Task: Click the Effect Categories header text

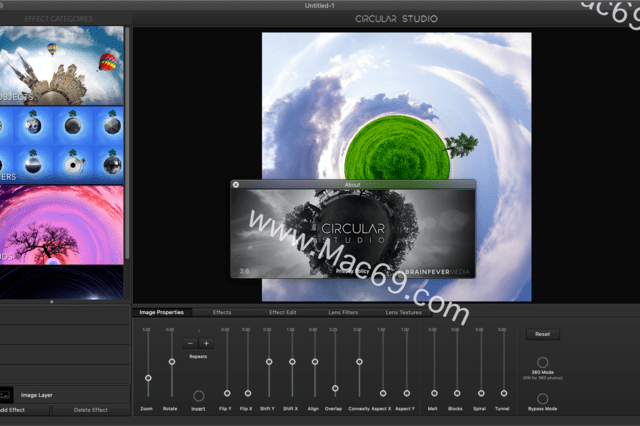Action: point(58,19)
